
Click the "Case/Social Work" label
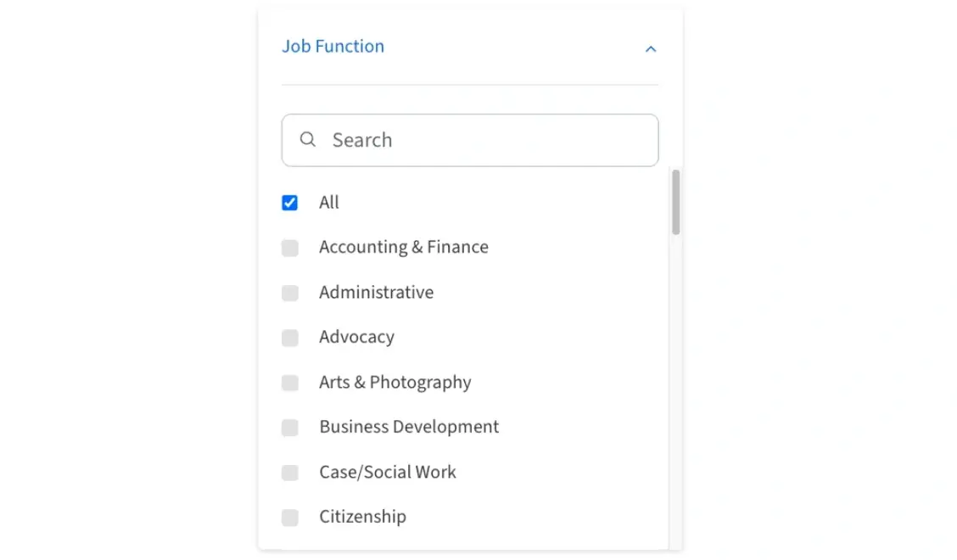point(388,472)
